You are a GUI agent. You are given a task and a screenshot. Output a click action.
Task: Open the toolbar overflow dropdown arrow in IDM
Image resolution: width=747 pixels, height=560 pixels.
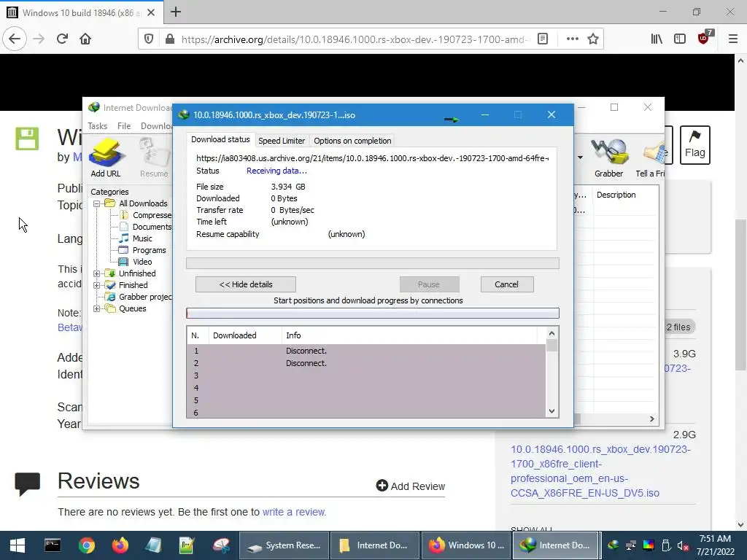click(x=580, y=157)
